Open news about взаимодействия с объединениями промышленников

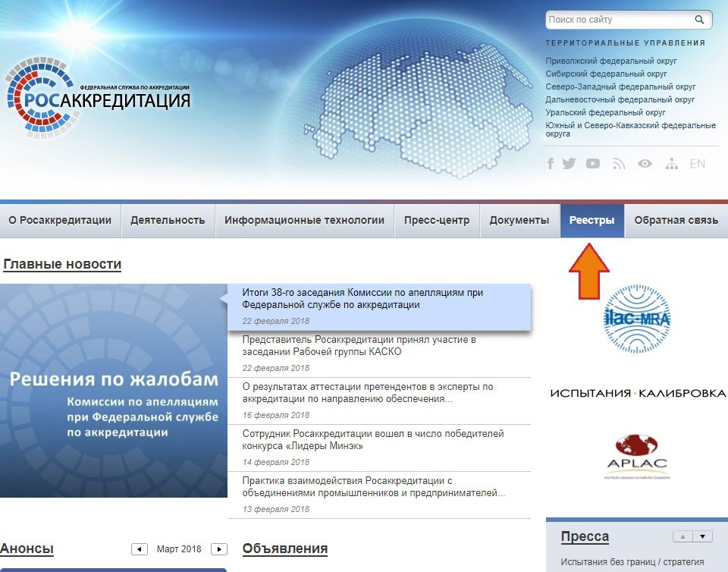coord(379,495)
